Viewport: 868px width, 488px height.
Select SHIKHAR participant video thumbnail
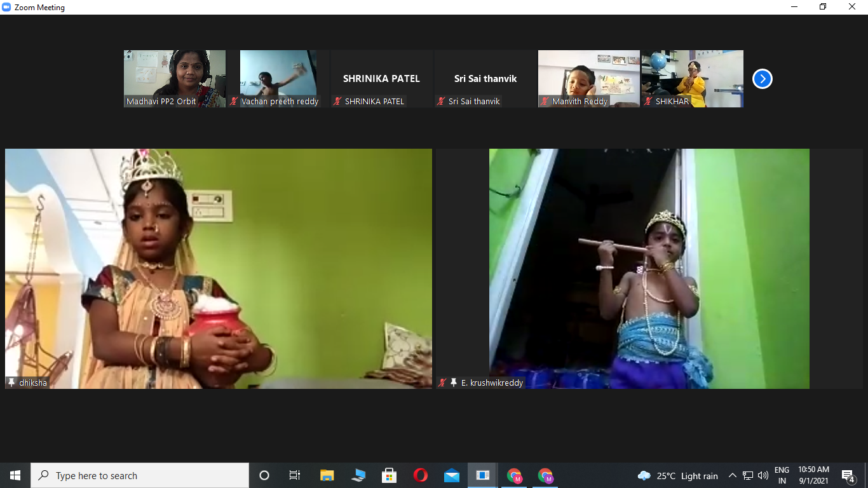693,79
